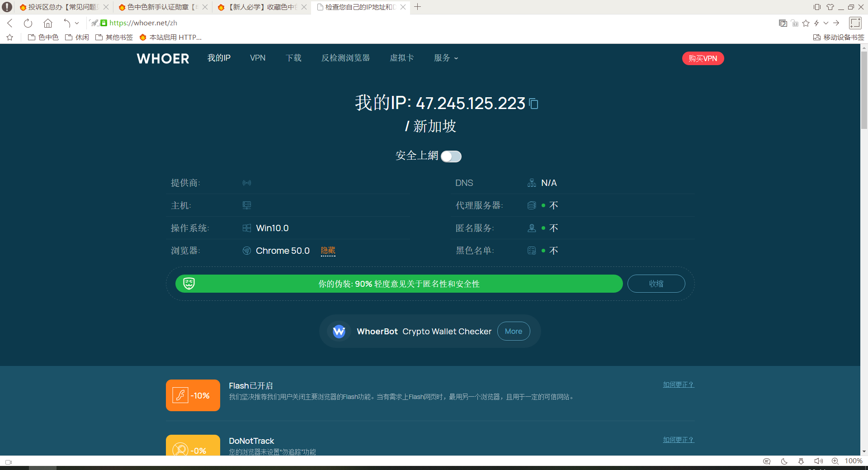Click the browser back arrow
Screen dimensions: 868x470
tap(10, 23)
